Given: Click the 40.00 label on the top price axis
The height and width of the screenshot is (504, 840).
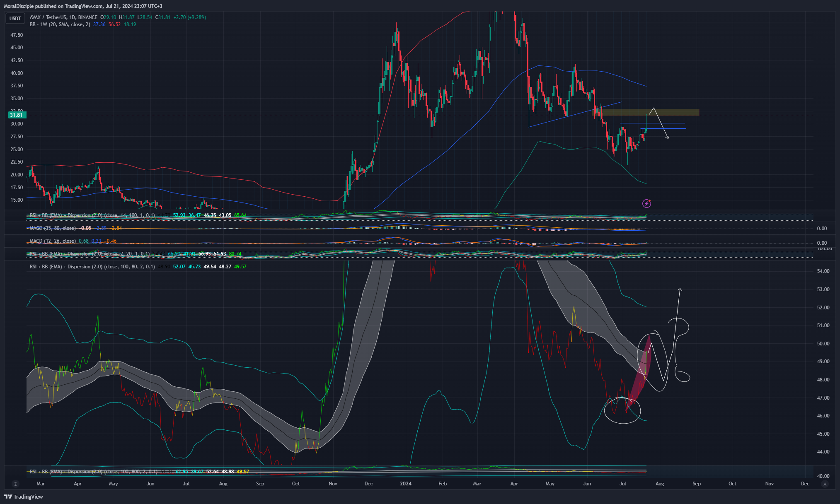Looking at the screenshot, I should 17,73.
